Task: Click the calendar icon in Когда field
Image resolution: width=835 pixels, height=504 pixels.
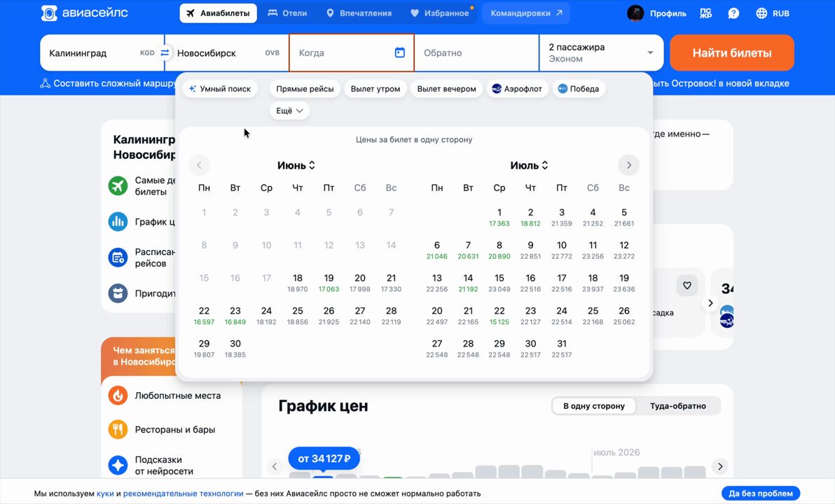Action: (x=400, y=52)
